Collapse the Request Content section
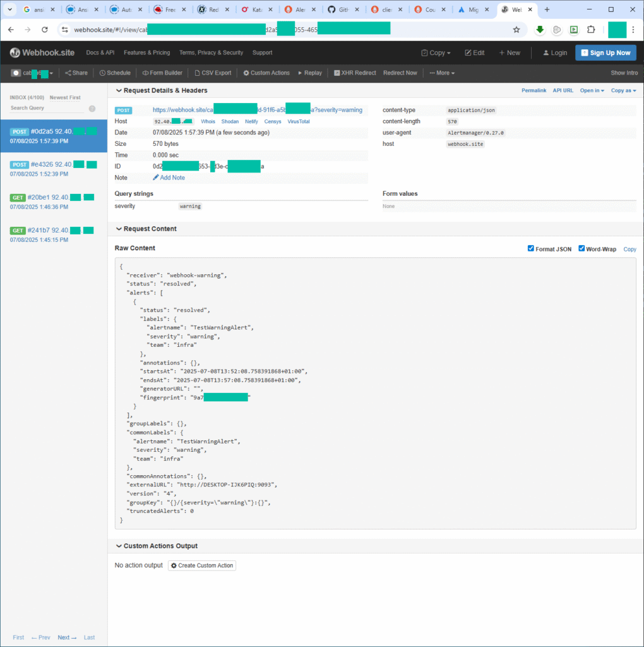This screenshot has width=644, height=647. [x=146, y=229]
